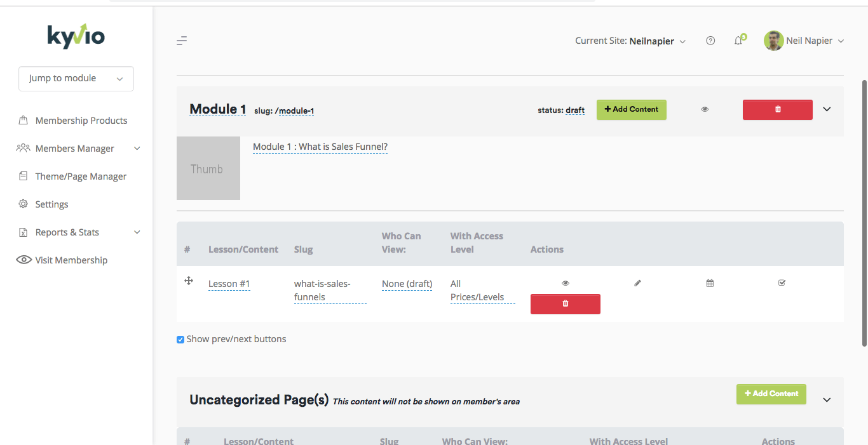Viewport: 868px width, 445px height.
Task: Click the Uncategorized Page(s) heading
Action: point(259,400)
